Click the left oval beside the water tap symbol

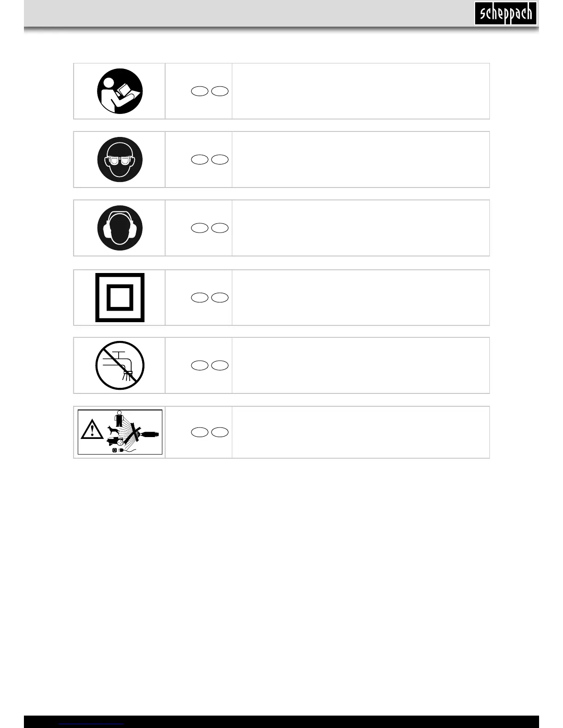[199, 365]
